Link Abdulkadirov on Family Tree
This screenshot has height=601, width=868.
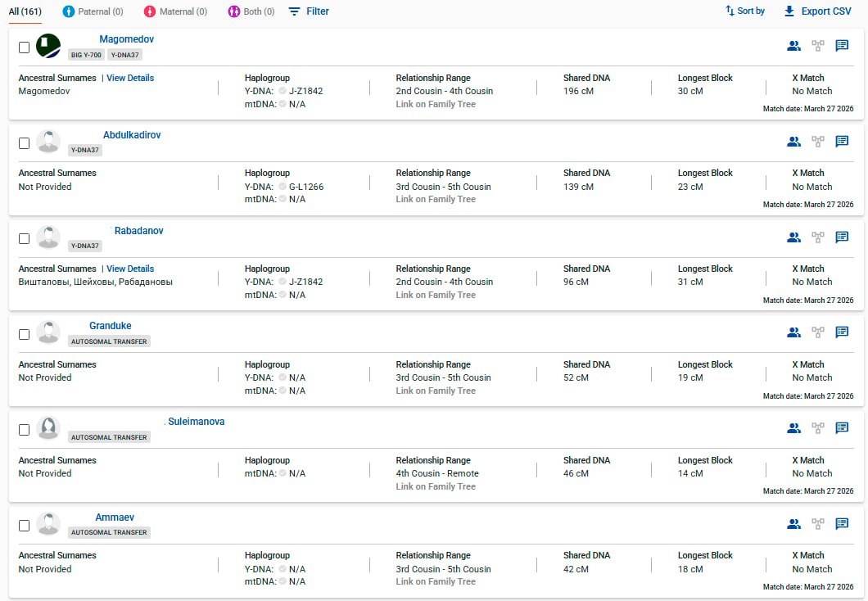pyautogui.click(x=436, y=199)
